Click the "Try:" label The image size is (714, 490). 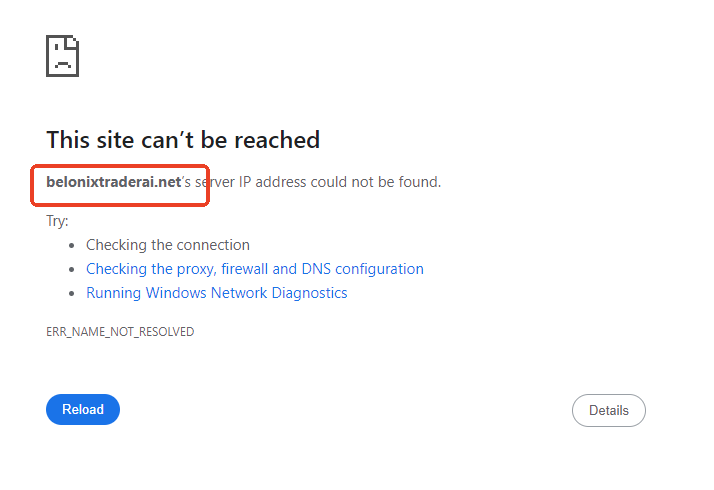pyautogui.click(x=57, y=221)
